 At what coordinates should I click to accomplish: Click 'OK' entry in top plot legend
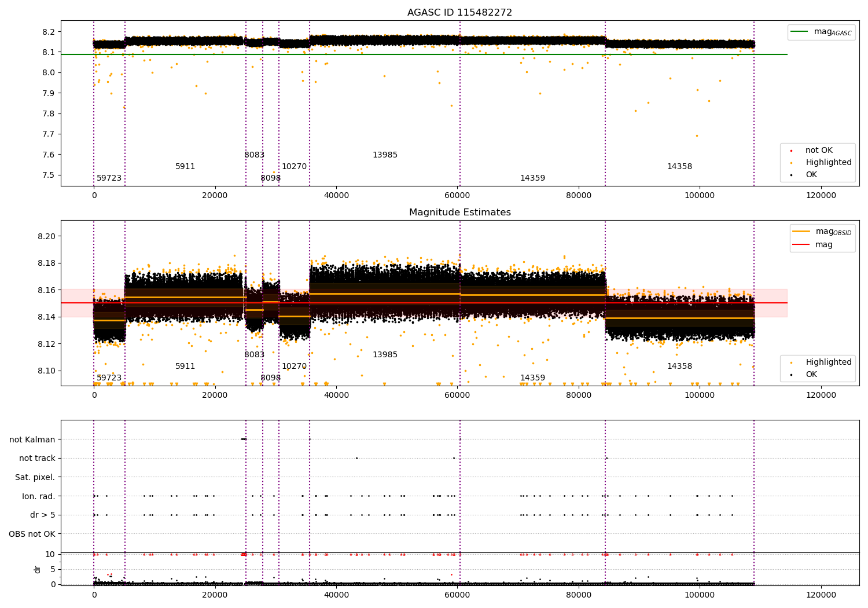point(811,175)
